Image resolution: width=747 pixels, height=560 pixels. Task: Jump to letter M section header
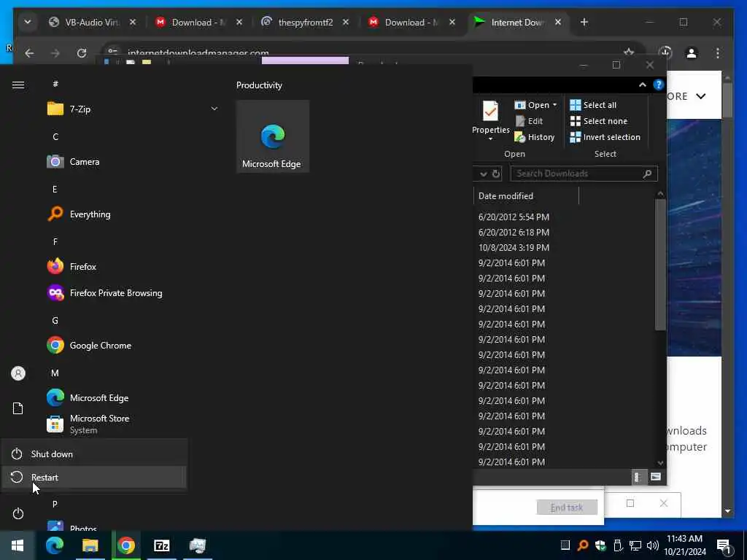tap(55, 373)
